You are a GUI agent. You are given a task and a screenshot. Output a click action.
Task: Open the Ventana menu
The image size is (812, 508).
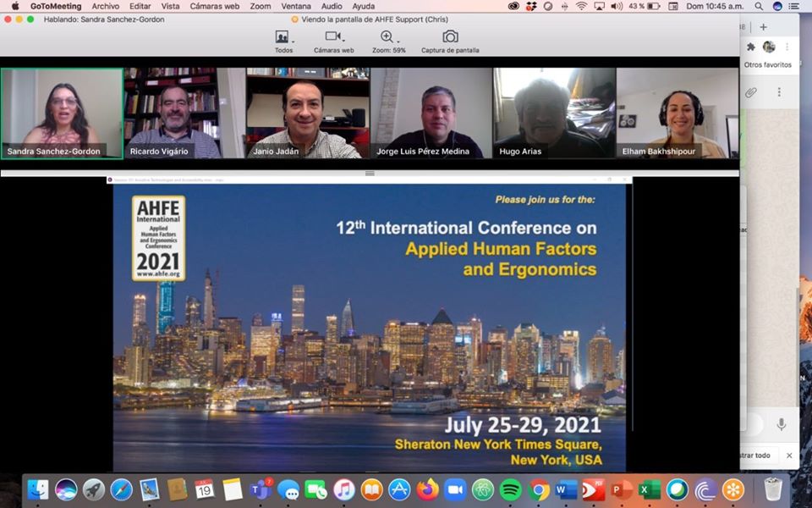[296, 6]
